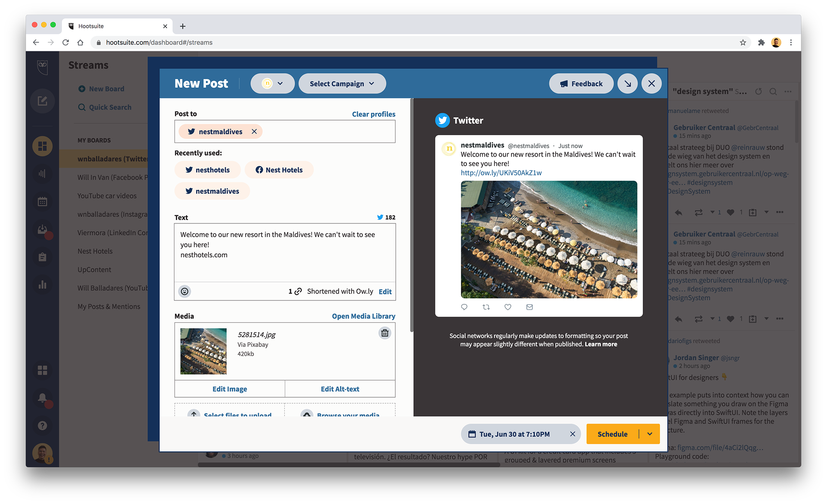Click Learn more in preview note

pyautogui.click(x=601, y=344)
